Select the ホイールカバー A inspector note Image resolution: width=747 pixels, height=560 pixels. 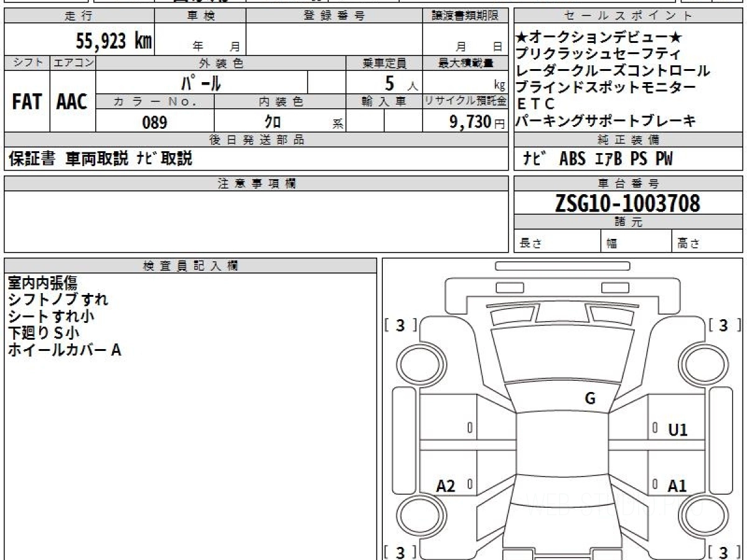tap(64, 350)
